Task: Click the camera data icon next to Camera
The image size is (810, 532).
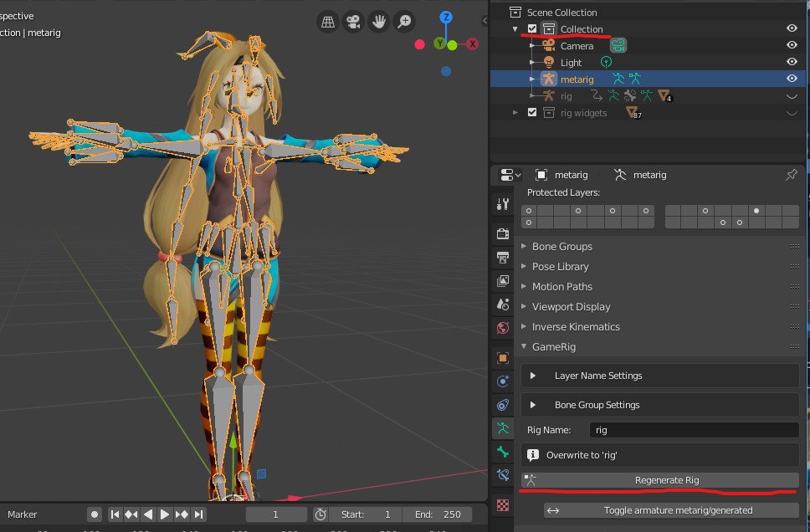Action: tap(618, 45)
